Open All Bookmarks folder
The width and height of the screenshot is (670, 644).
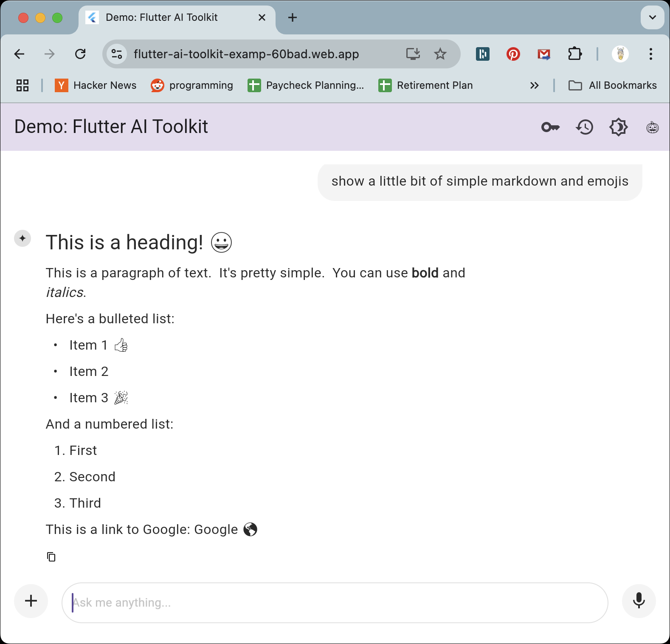[x=613, y=85]
